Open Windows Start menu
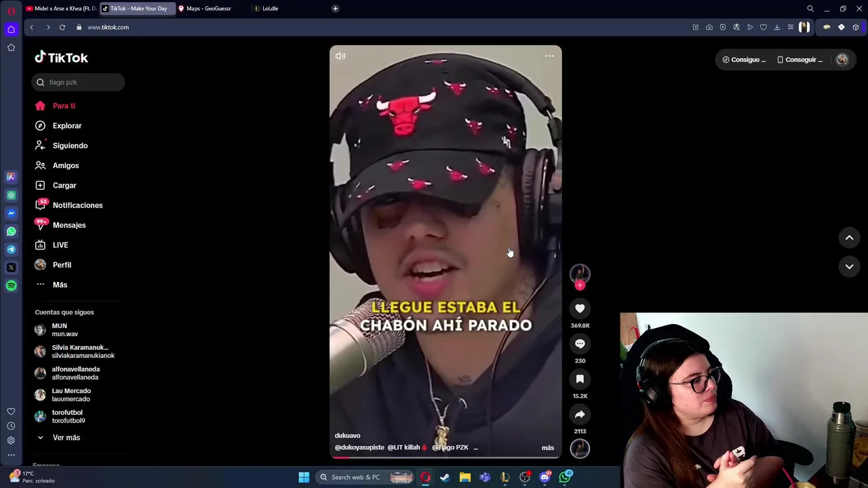This screenshot has width=868, height=488. click(304, 477)
